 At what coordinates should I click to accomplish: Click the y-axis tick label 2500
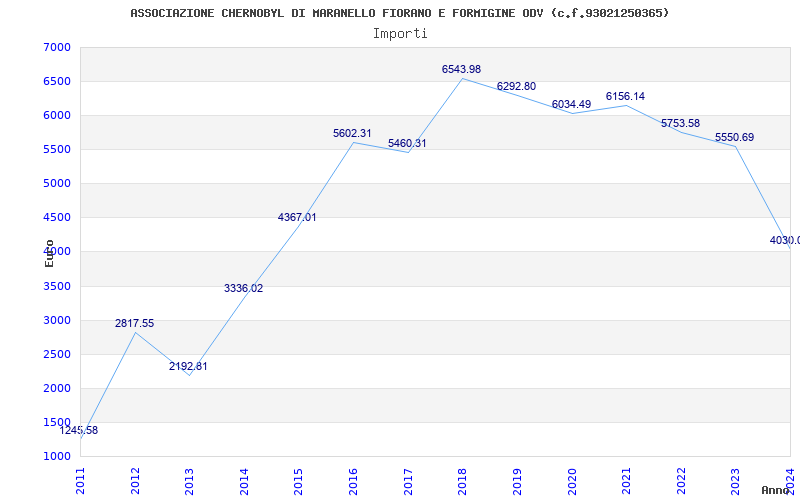pos(57,354)
